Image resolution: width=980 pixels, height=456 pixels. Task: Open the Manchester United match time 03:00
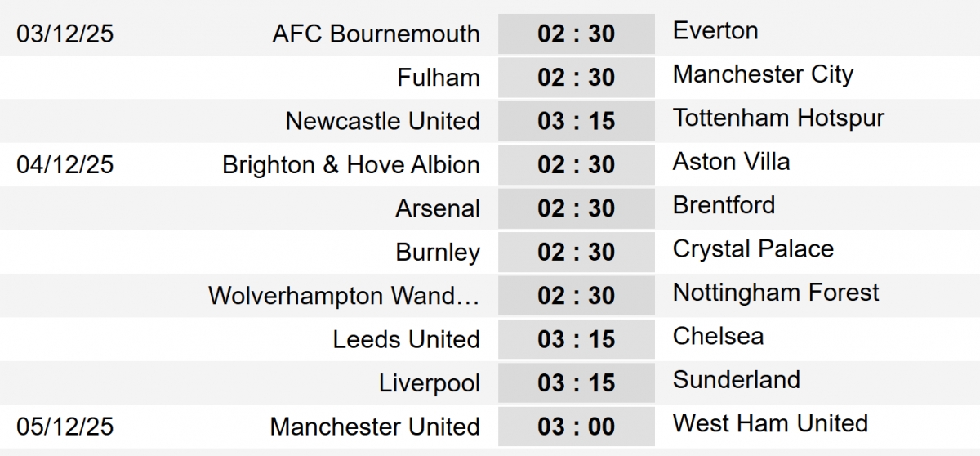pyautogui.click(x=576, y=427)
